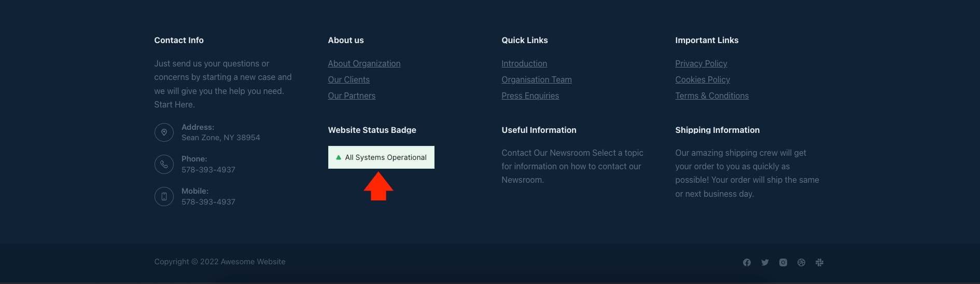Open the Twitter bird icon
This screenshot has height=284, width=980.
[x=765, y=263]
